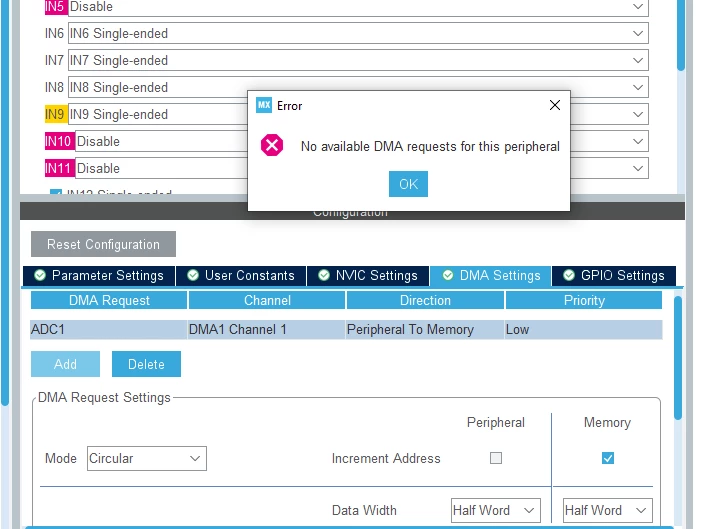Click the Low priority cell

coord(583,330)
